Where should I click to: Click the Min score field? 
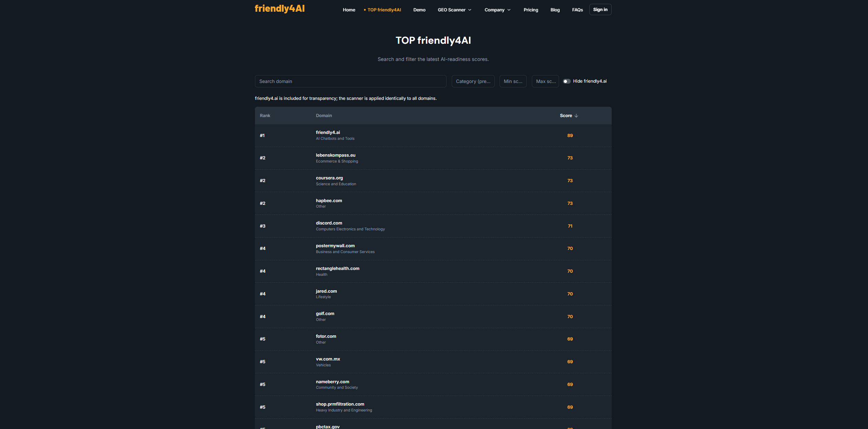[513, 81]
